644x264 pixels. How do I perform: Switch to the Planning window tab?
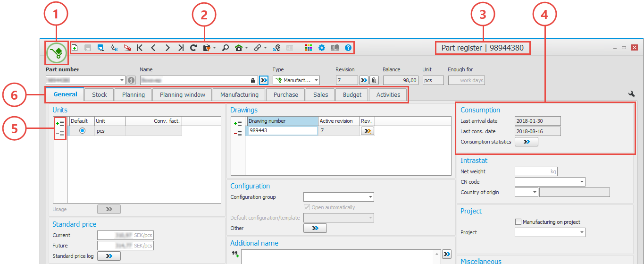(183, 94)
